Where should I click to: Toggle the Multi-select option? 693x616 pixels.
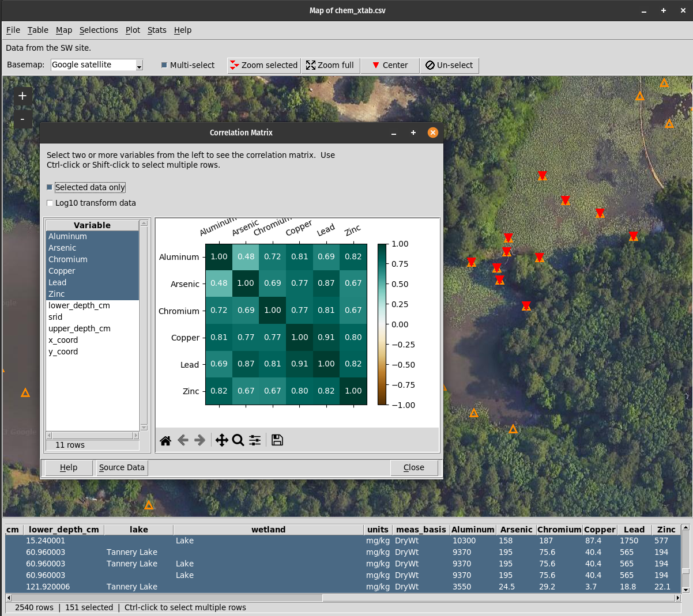165,65
